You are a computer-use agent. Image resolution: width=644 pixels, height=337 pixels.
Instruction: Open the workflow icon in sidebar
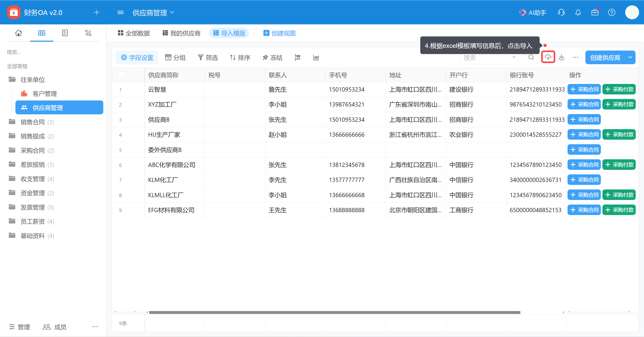tap(88, 33)
